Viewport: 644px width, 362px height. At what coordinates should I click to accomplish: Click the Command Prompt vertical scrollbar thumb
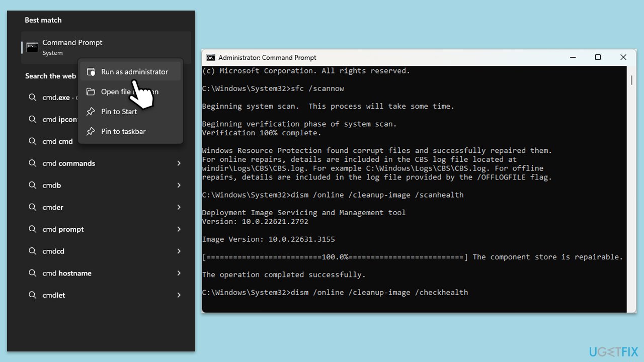pyautogui.click(x=631, y=80)
